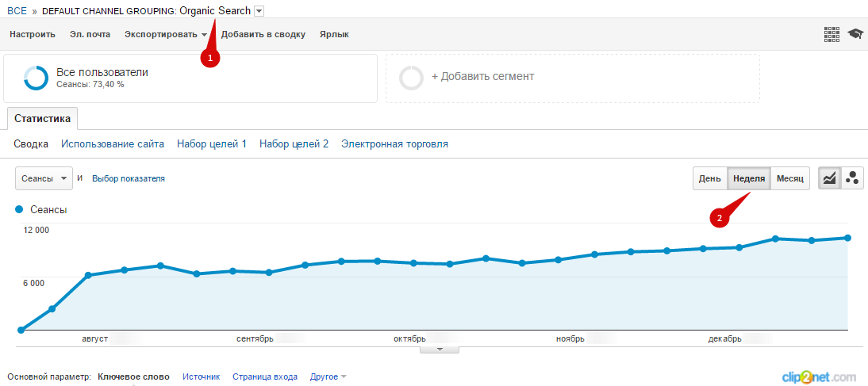Click the Эл. почта button
This screenshot has height=386, width=868.
90,34
